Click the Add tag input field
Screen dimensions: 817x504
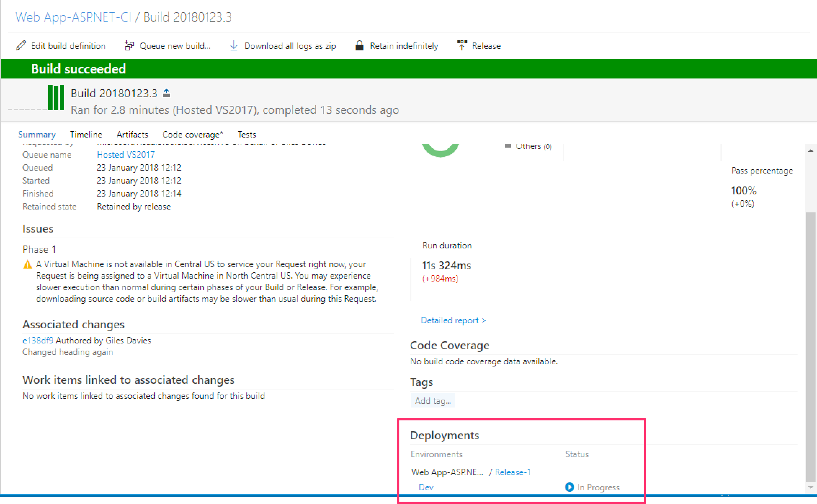[x=433, y=401]
